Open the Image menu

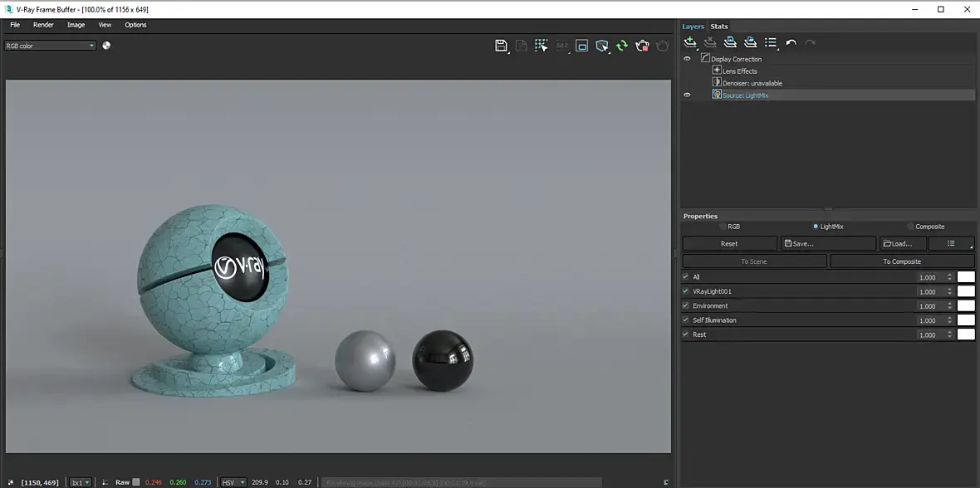pos(76,25)
